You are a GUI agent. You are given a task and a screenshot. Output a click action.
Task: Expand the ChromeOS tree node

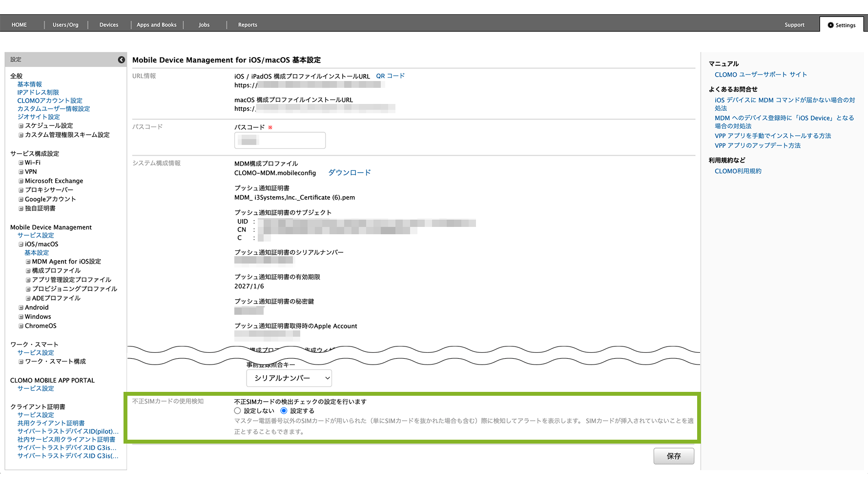pos(21,326)
